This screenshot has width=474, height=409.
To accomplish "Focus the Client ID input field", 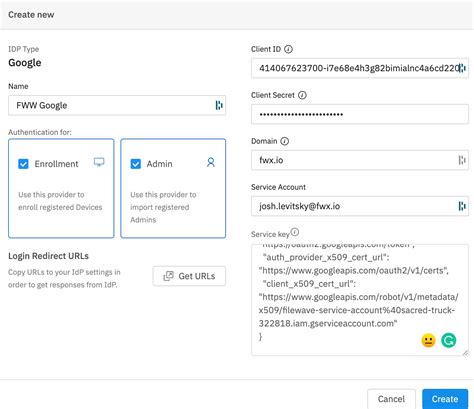I will pos(360,68).
